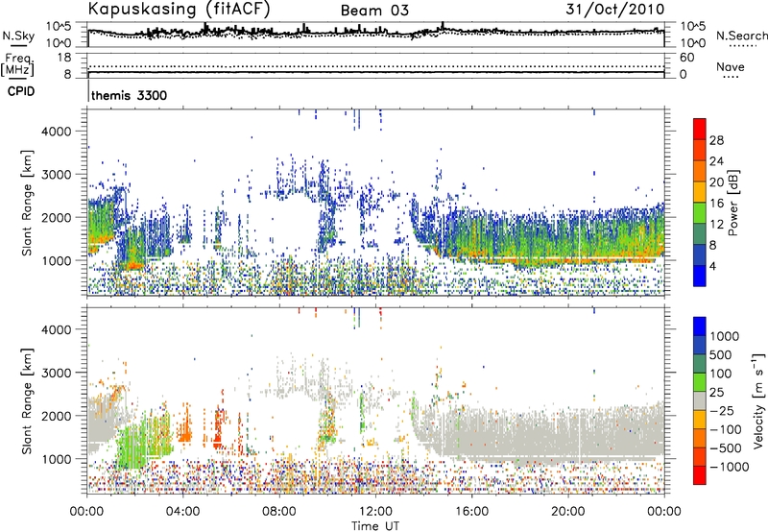
Task: Click the date '31/Oct/2010'
Action: tap(615, 10)
